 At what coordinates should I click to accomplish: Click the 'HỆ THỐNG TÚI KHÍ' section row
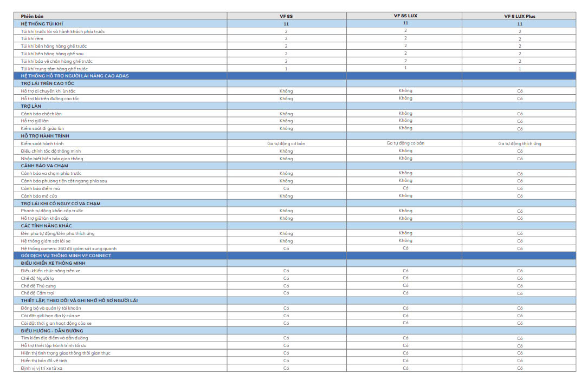click(295, 24)
